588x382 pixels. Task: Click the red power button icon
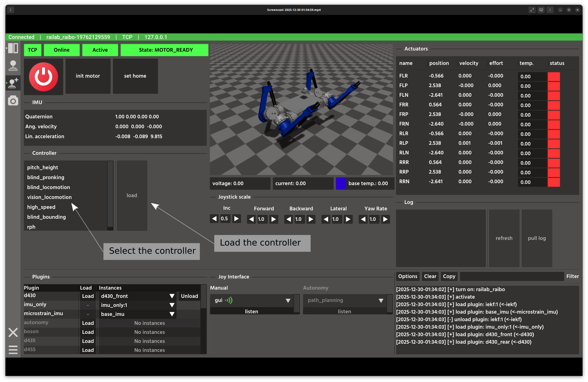43,77
